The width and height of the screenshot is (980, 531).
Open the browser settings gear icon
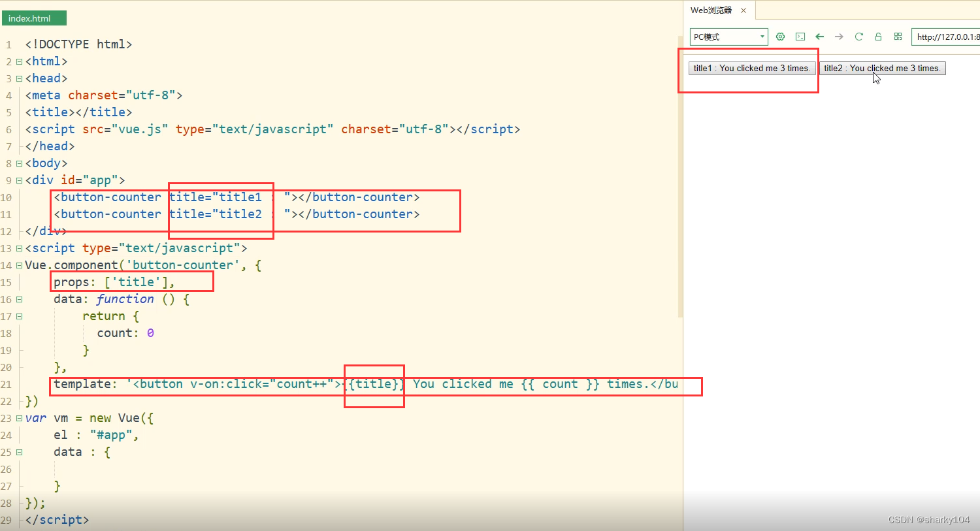tap(780, 37)
